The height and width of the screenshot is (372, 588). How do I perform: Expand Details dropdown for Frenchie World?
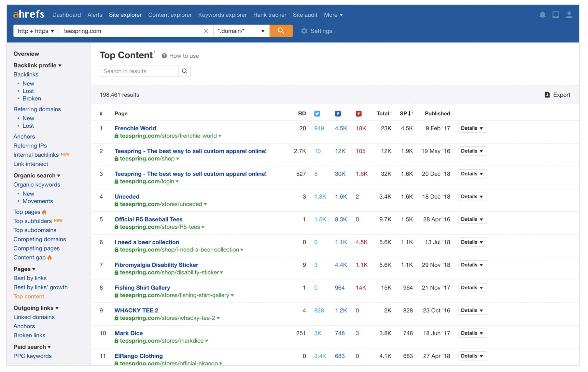(x=472, y=128)
